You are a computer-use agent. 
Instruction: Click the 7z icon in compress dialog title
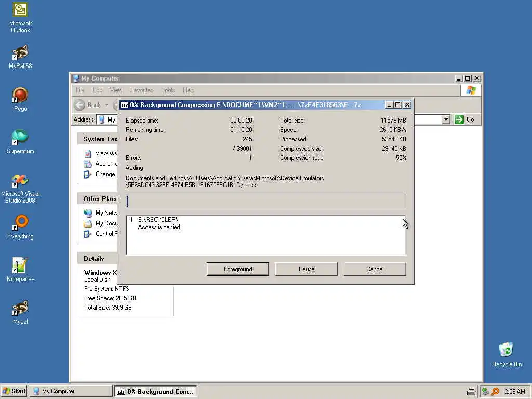[125, 105]
